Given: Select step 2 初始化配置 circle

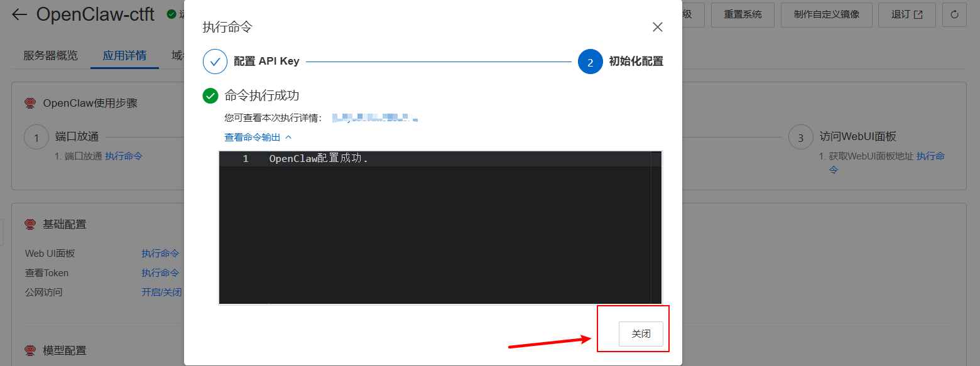Looking at the screenshot, I should click(590, 62).
